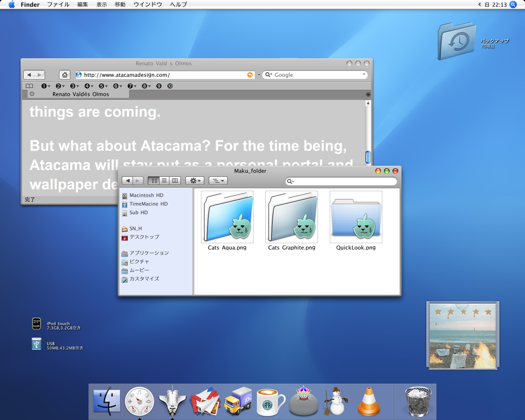This screenshot has width=525, height=420.
Task: Click the home button in the browser toolbar
Action: (65, 75)
